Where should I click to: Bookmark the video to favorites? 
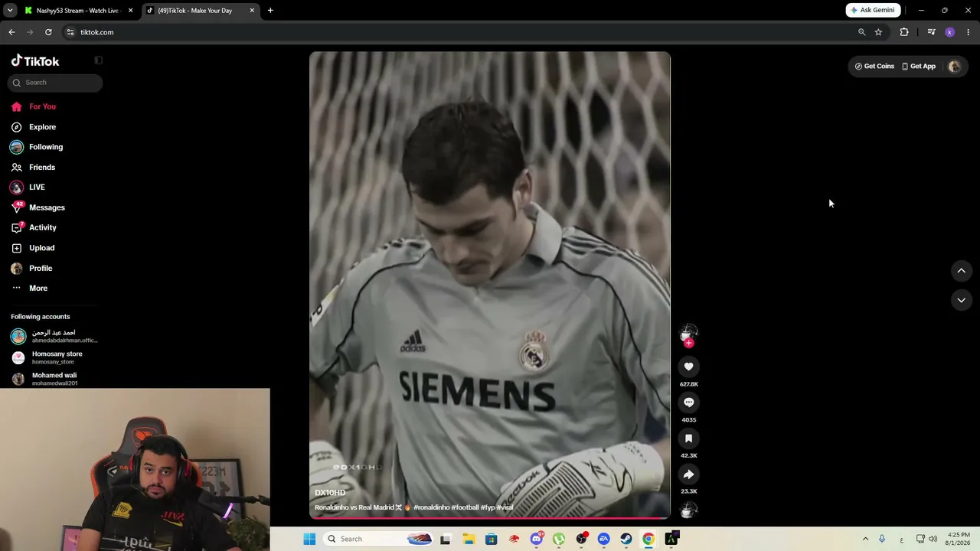[x=688, y=439]
